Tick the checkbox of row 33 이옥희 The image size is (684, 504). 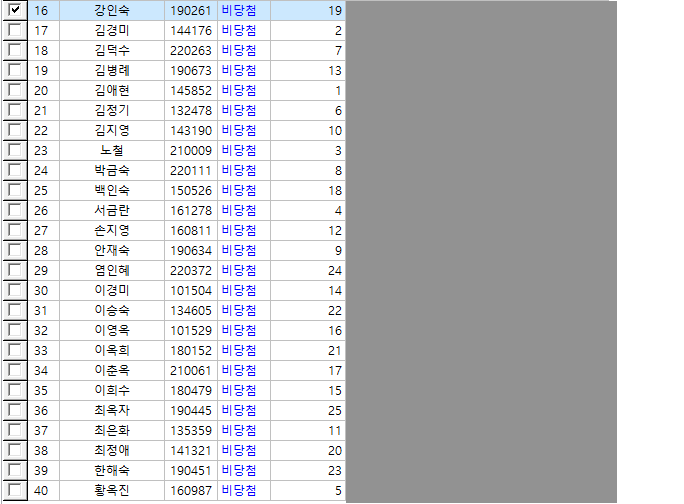point(15,350)
